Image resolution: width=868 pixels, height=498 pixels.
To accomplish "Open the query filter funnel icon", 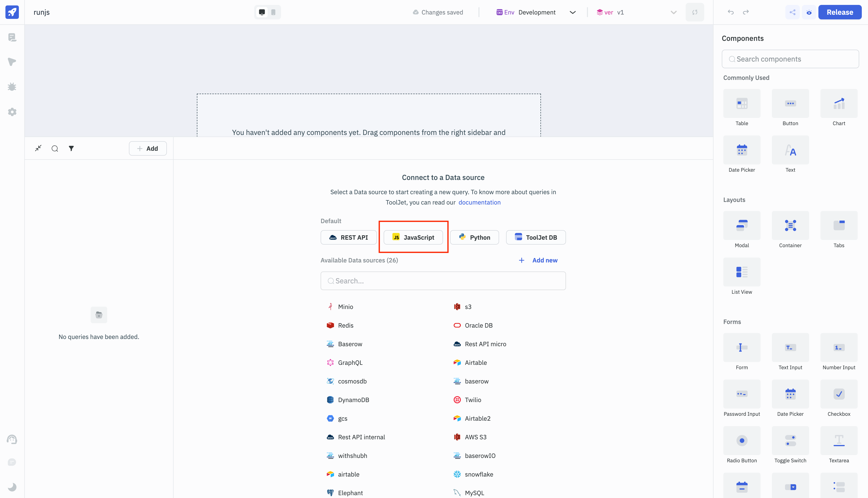I will coord(71,148).
